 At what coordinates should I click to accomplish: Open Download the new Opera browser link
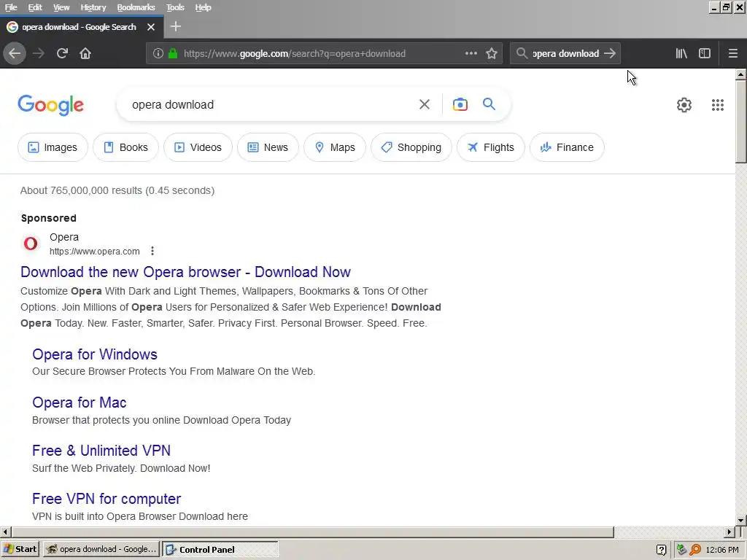tap(186, 272)
